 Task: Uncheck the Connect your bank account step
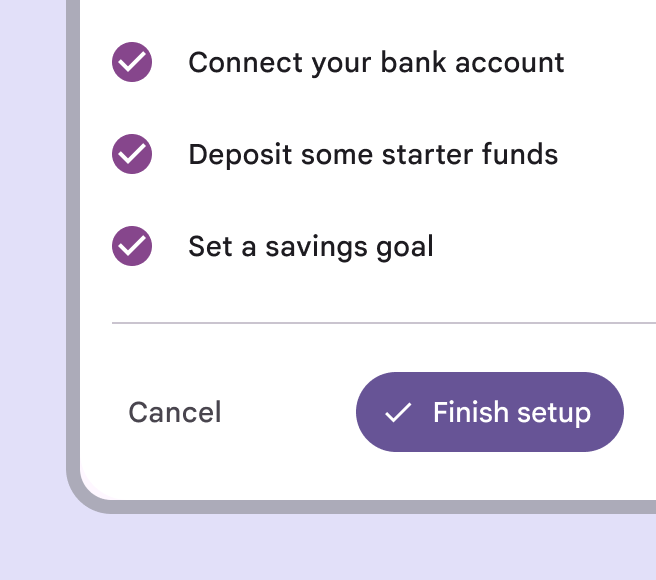coord(132,62)
